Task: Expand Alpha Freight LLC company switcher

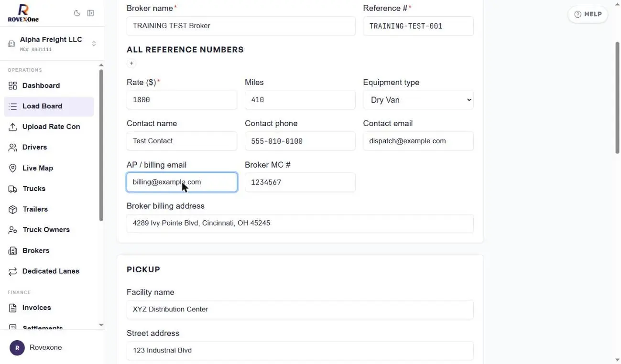Action: coord(94,43)
